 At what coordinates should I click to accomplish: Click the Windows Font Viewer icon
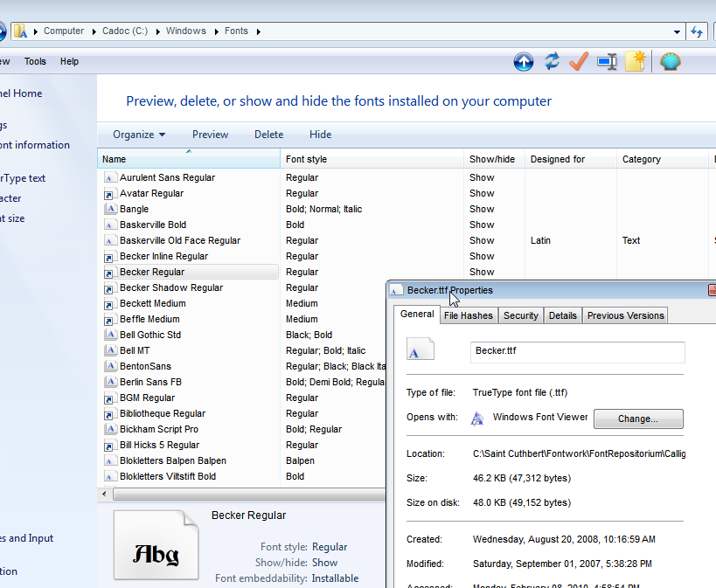(477, 419)
